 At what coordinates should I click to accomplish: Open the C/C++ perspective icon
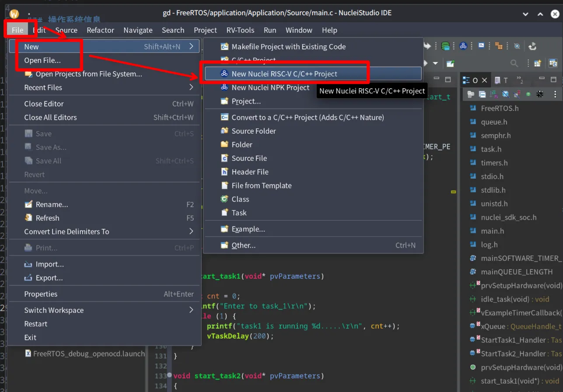pyautogui.click(x=553, y=63)
